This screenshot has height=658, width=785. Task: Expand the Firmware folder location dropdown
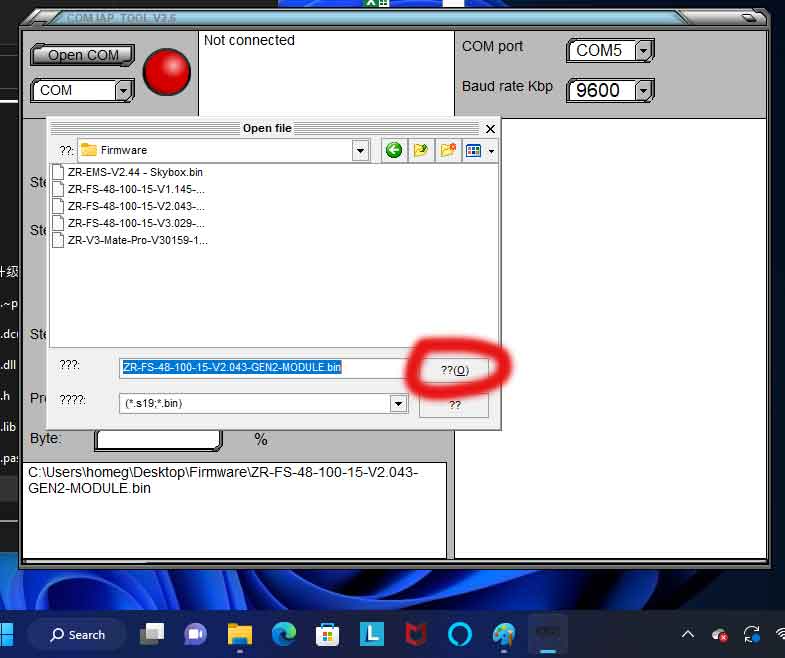(360, 150)
